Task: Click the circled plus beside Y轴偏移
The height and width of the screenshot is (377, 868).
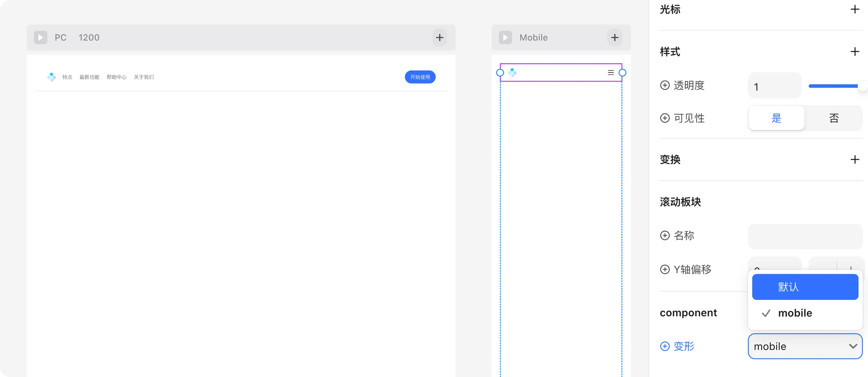Action: 665,269
